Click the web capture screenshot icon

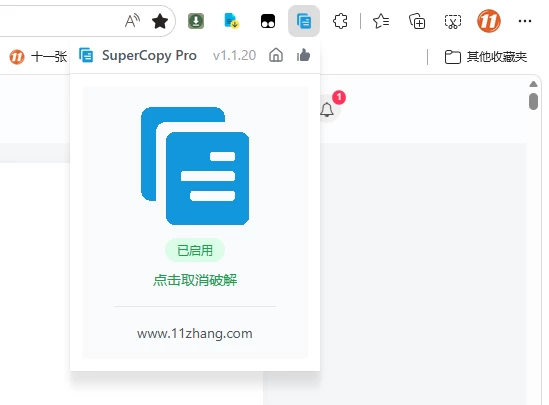(x=453, y=21)
